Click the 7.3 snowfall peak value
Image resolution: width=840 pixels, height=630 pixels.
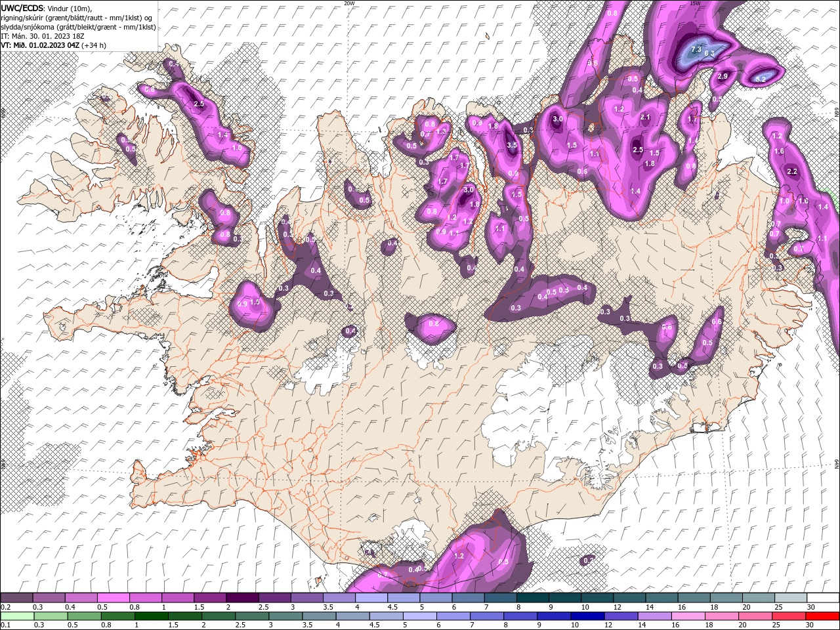(x=696, y=49)
